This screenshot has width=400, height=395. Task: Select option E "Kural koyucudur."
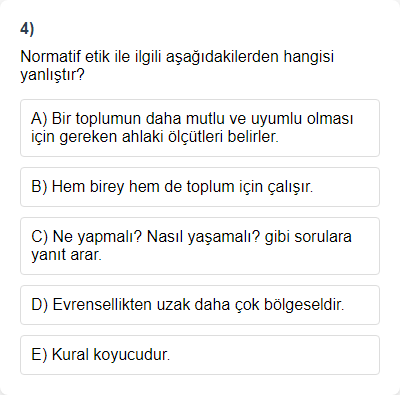coord(200,355)
